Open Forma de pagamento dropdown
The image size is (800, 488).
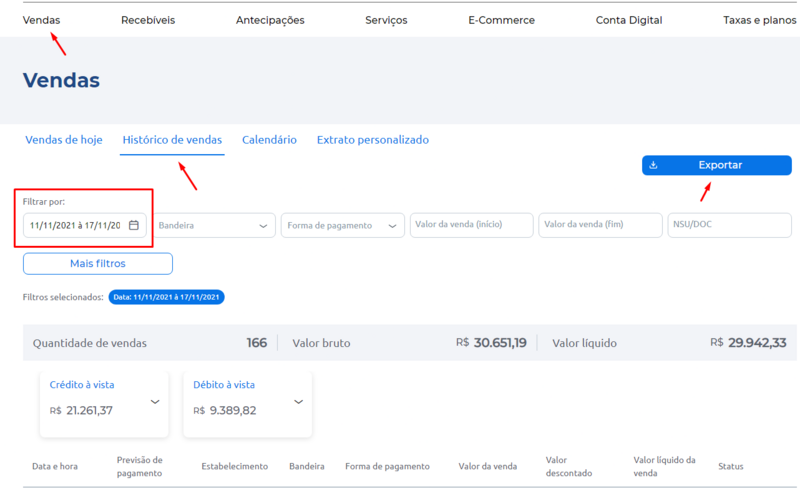342,225
